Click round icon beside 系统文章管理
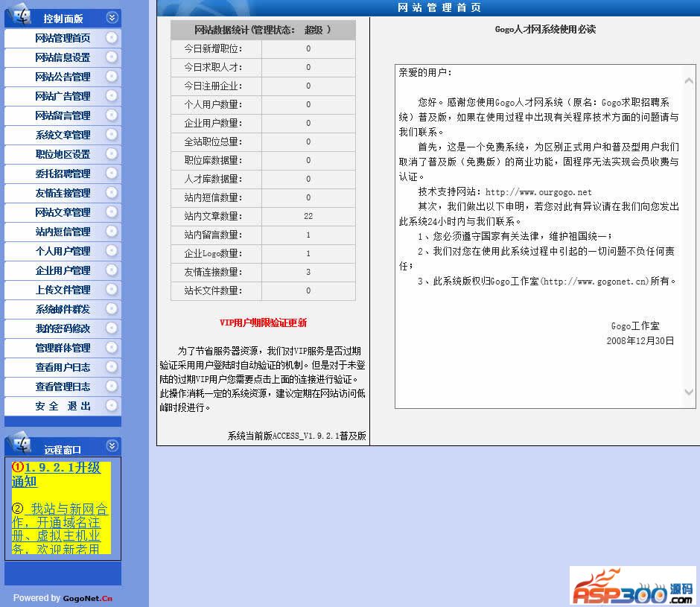The height and width of the screenshot is (607, 700). click(x=112, y=135)
